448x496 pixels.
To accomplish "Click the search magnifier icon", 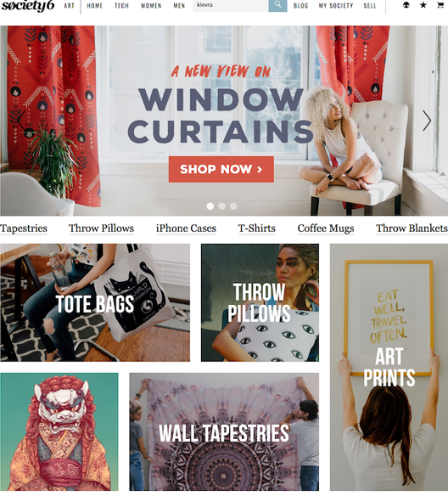I will pyautogui.click(x=277, y=5).
